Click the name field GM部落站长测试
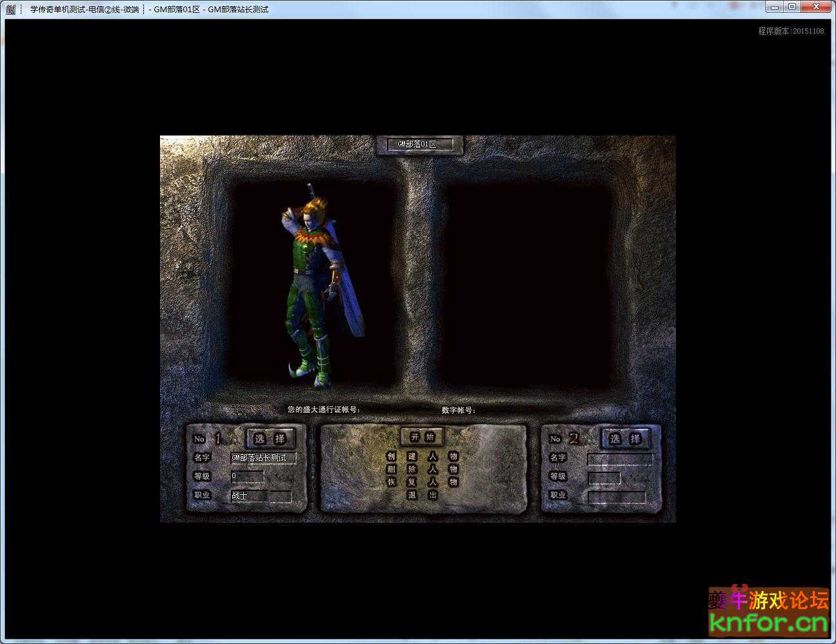Viewport: 836px width, 644px height. pos(264,458)
